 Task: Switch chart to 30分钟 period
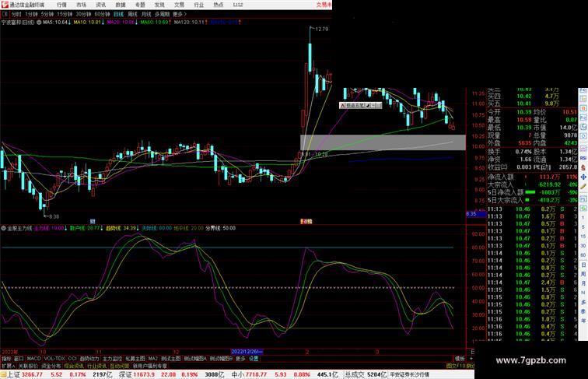tap(83, 14)
